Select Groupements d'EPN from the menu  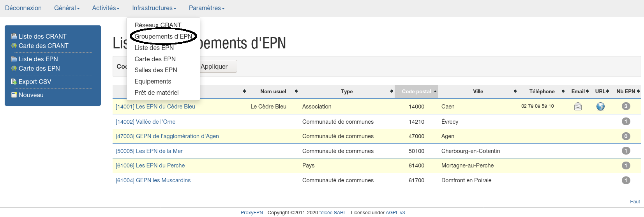point(163,36)
